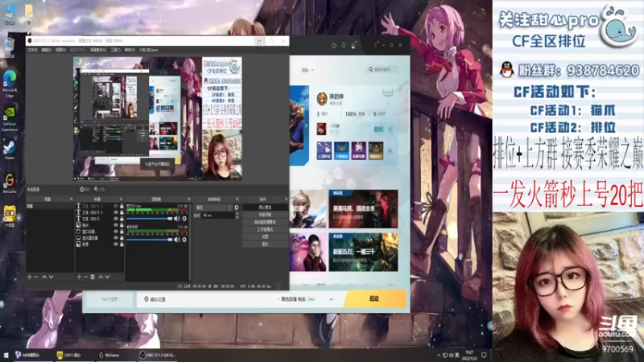This screenshot has height=362, width=644.
Task: Add a new source with the plus icon
Action: (79, 277)
